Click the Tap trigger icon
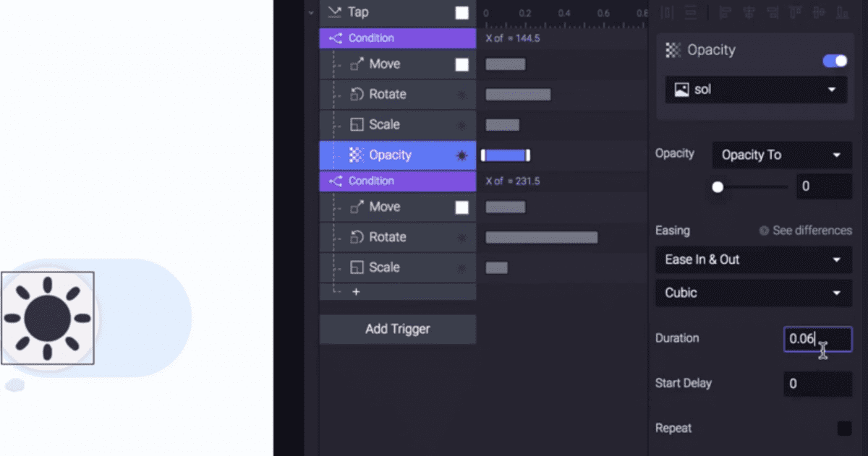The image size is (868, 456). (334, 12)
